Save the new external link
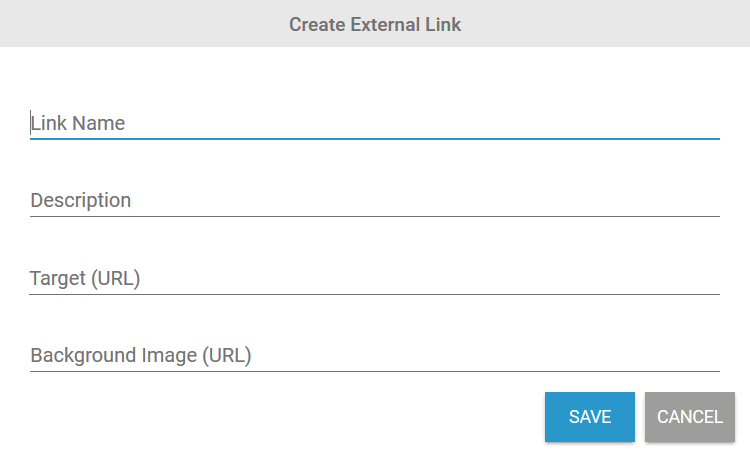This screenshot has height=452, width=750. tap(590, 417)
